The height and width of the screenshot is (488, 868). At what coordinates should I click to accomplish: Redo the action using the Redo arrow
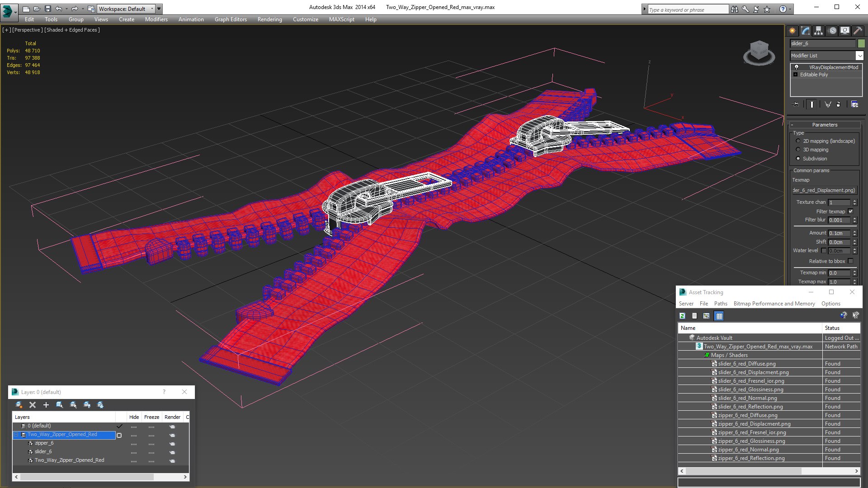pos(75,9)
